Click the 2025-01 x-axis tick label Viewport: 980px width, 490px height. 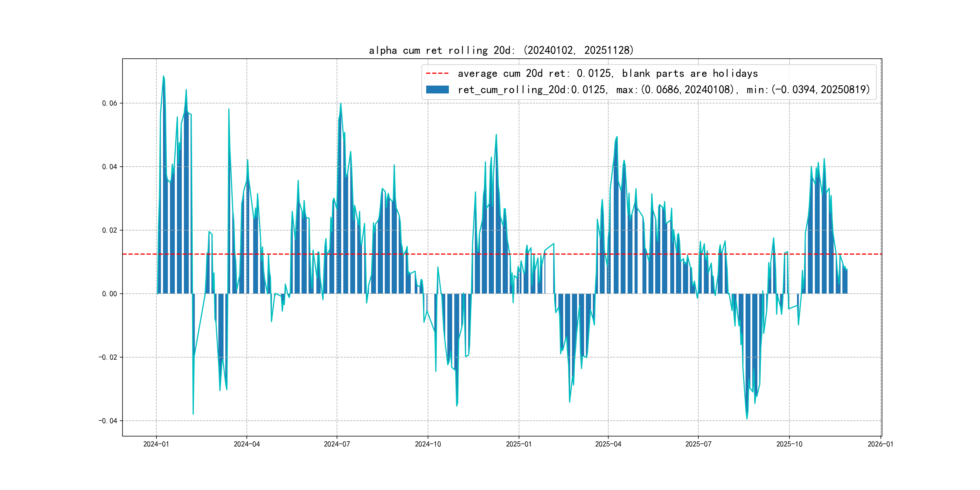(518, 444)
